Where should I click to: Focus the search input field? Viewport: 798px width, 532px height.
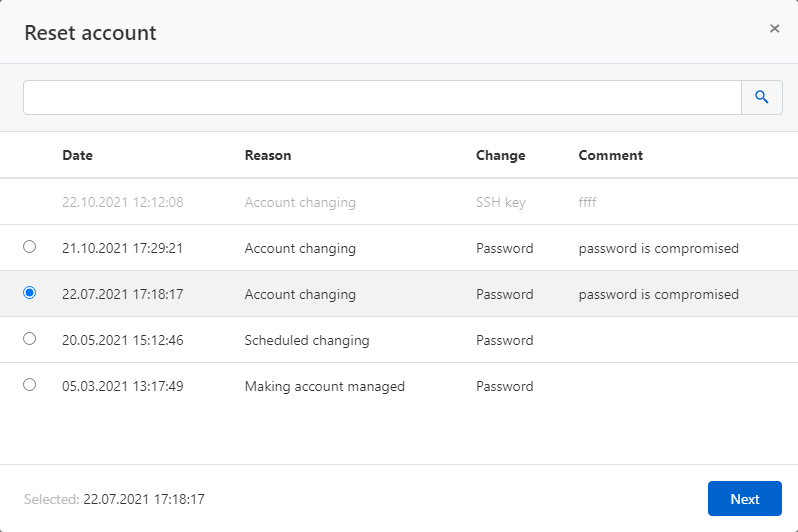coord(381,97)
